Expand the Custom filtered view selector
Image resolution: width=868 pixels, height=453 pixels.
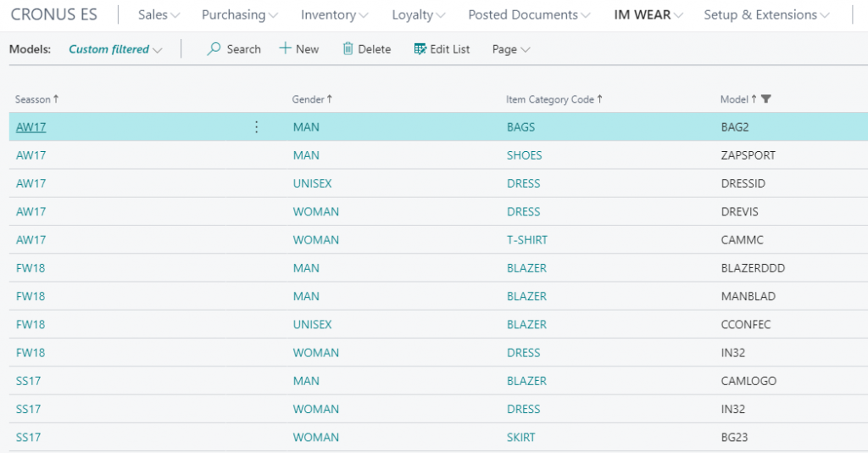click(x=115, y=49)
